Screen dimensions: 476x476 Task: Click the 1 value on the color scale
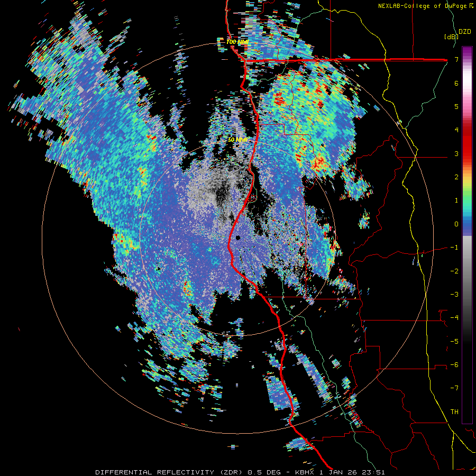click(x=456, y=200)
